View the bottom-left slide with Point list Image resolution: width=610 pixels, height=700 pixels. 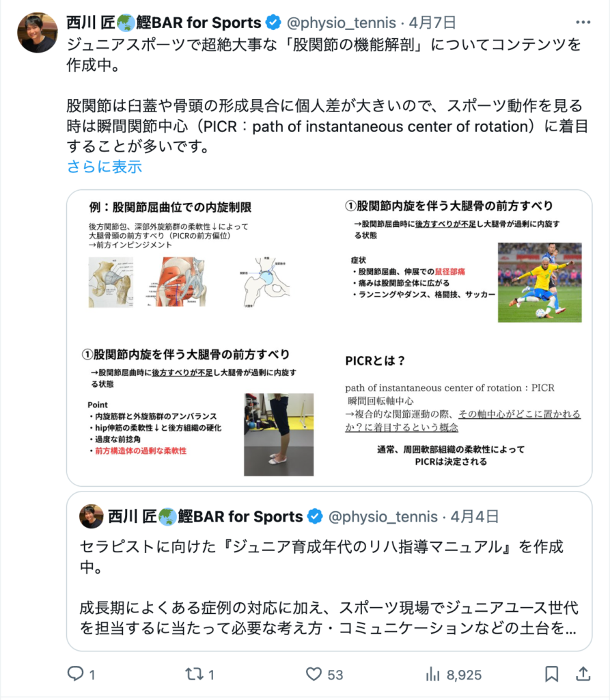pos(197,412)
